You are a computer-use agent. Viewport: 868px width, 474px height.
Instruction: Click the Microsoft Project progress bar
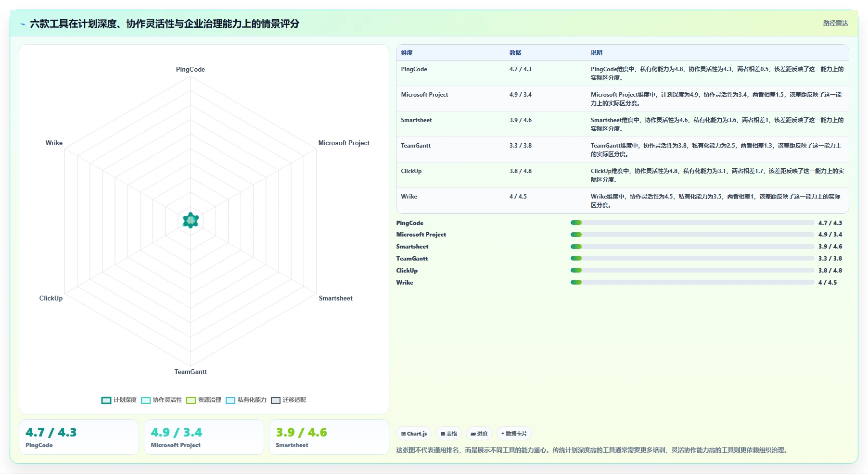pos(692,235)
